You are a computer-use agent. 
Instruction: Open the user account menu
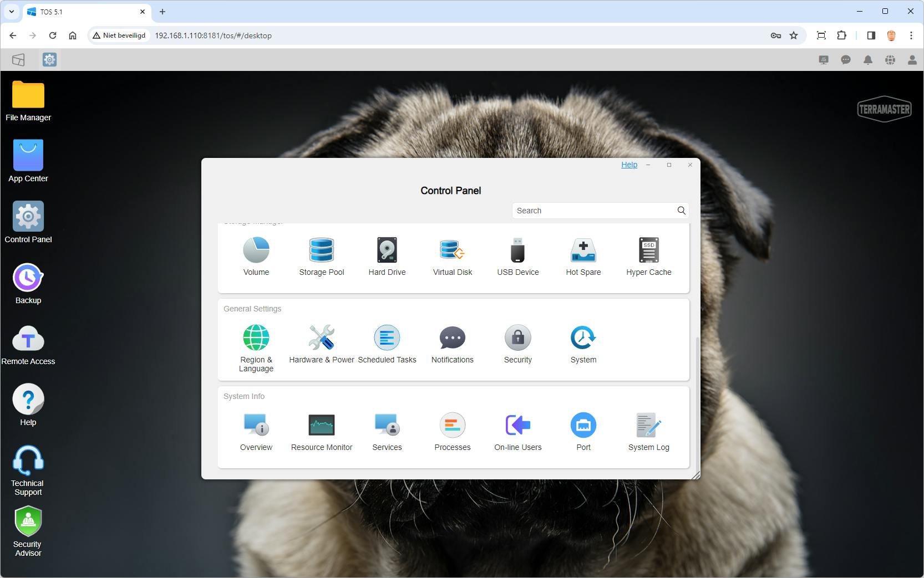pyautogui.click(x=912, y=60)
